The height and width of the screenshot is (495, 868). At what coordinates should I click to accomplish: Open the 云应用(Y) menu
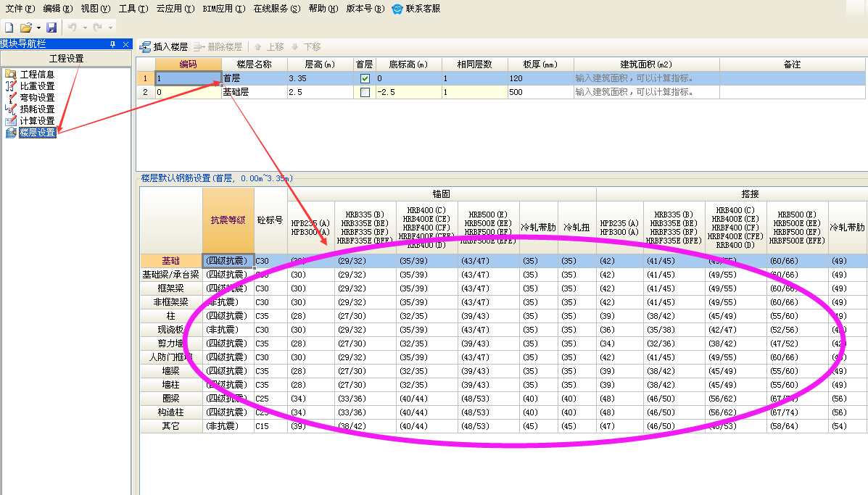tap(175, 9)
